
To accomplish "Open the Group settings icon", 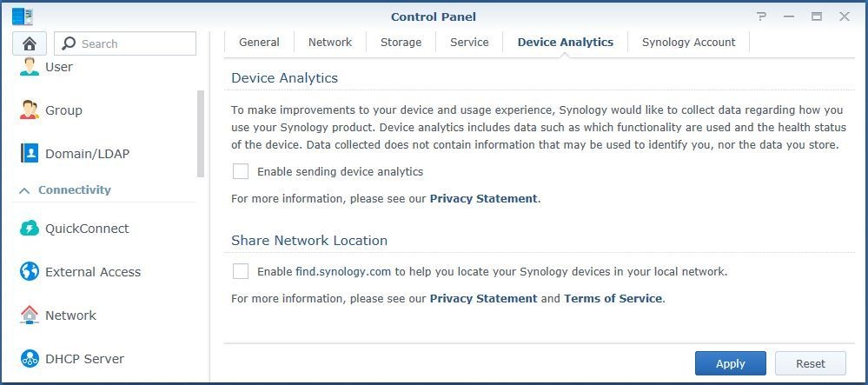I will 30,110.
